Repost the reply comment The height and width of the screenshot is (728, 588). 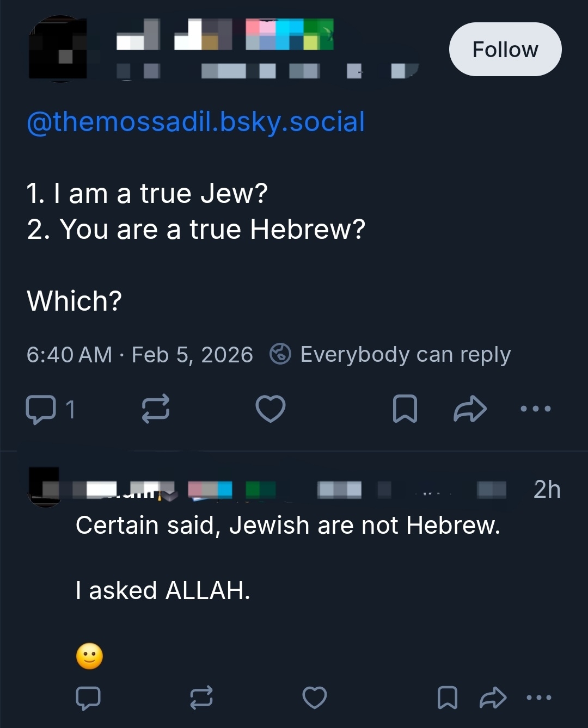[x=201, y=698]
